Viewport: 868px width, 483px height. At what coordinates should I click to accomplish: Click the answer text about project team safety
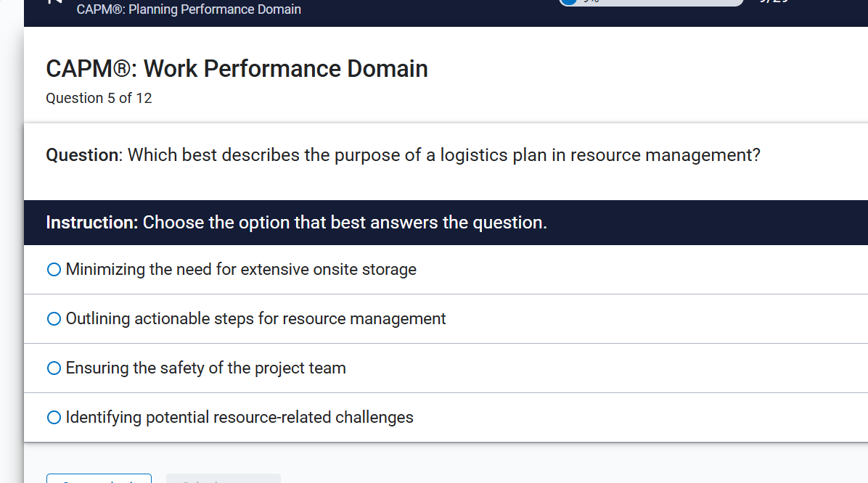[205, 368]
